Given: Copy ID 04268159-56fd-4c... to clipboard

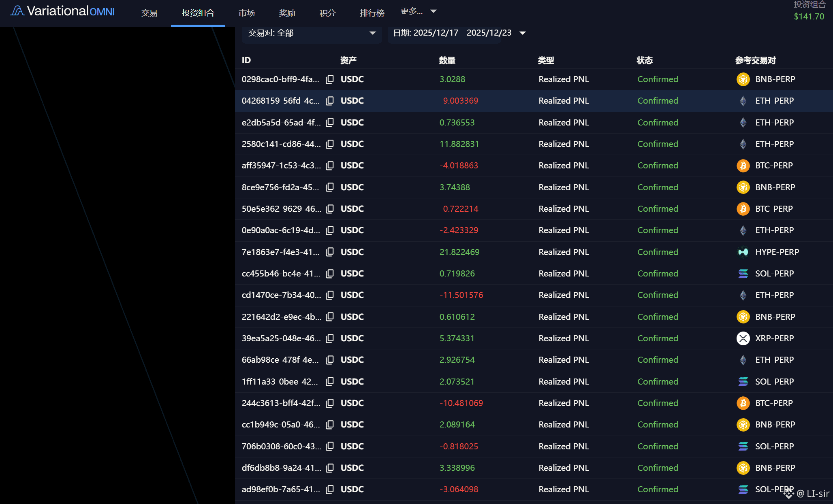Looking at the screenshot, I should coord(330,101).
